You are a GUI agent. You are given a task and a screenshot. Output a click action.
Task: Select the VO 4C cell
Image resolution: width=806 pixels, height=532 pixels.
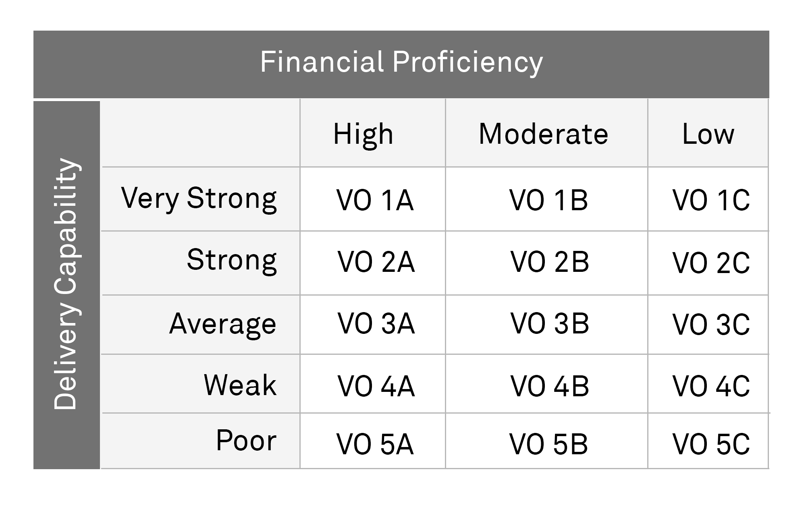[x=711, y=387]
